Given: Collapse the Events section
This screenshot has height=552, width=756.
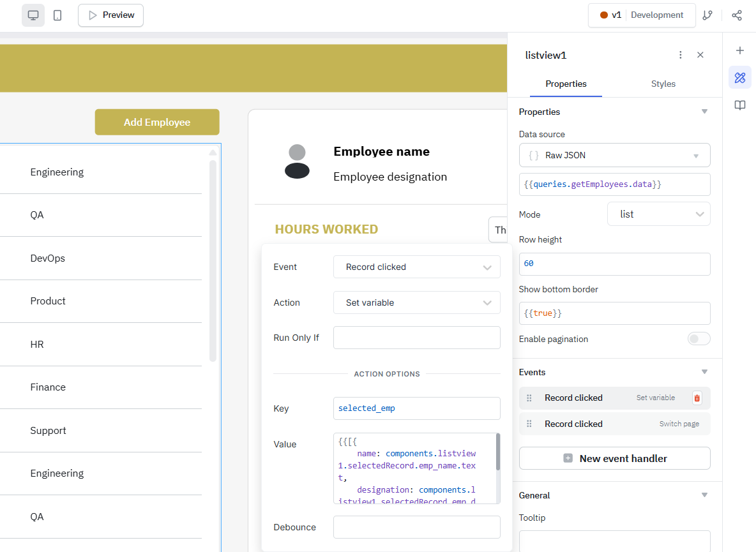Looking at the screenshot, I should (704, 371).
